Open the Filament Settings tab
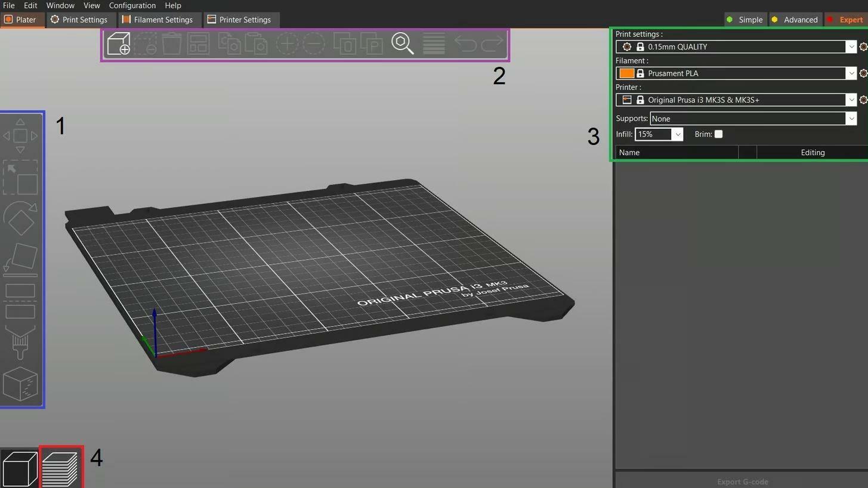868x488 pixels. pos(157,20)
